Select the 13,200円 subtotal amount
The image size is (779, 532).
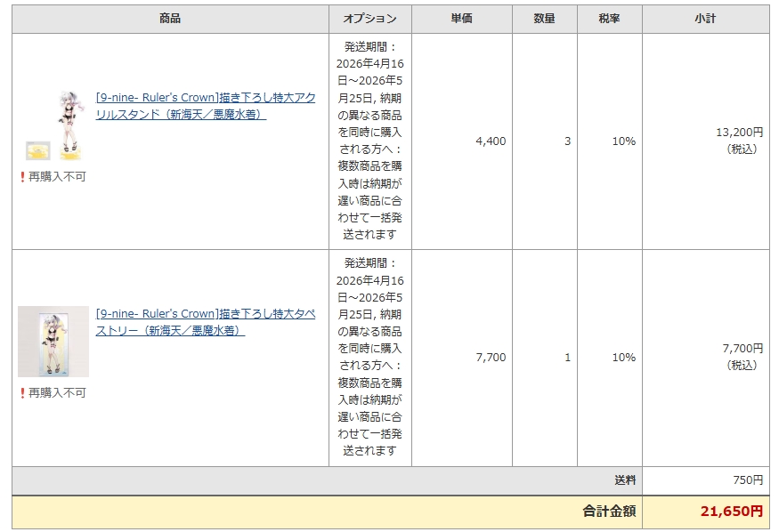739,133
